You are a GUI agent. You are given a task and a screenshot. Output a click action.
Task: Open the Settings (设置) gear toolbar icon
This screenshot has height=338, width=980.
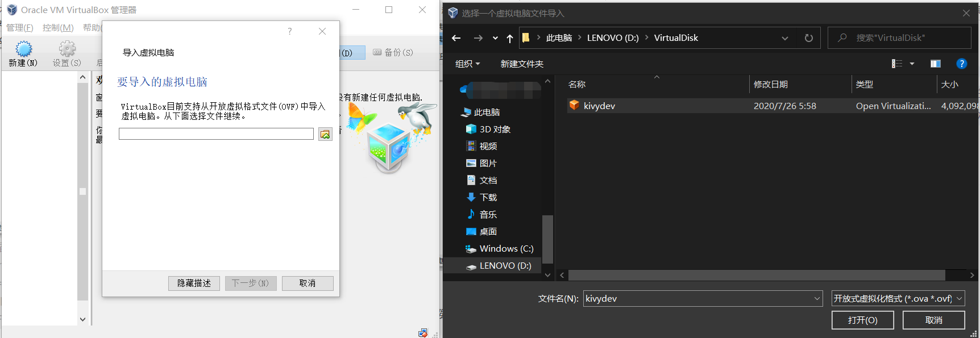point(67,49)
